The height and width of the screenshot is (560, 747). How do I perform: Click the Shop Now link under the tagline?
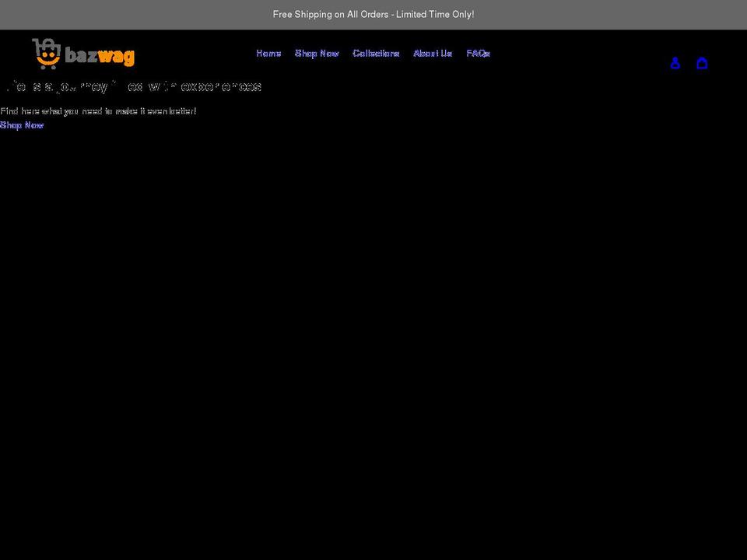tap(22, 125)
